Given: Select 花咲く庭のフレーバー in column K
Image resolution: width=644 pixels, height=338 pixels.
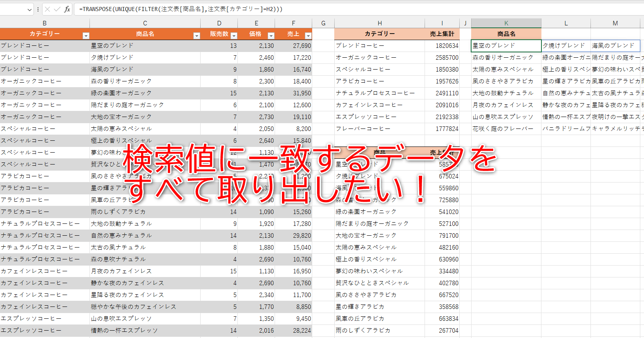Looking at the screenshot, I should point(506,129).
